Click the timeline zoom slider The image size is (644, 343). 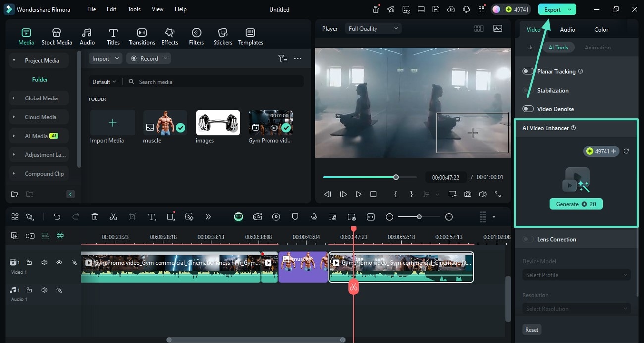click(x=419, y=217)
